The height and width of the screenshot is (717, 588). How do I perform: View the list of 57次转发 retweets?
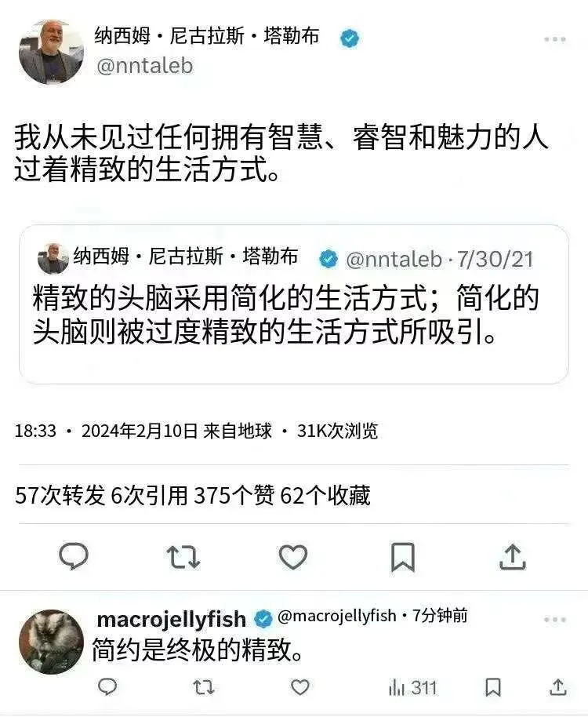click(60, 495)
